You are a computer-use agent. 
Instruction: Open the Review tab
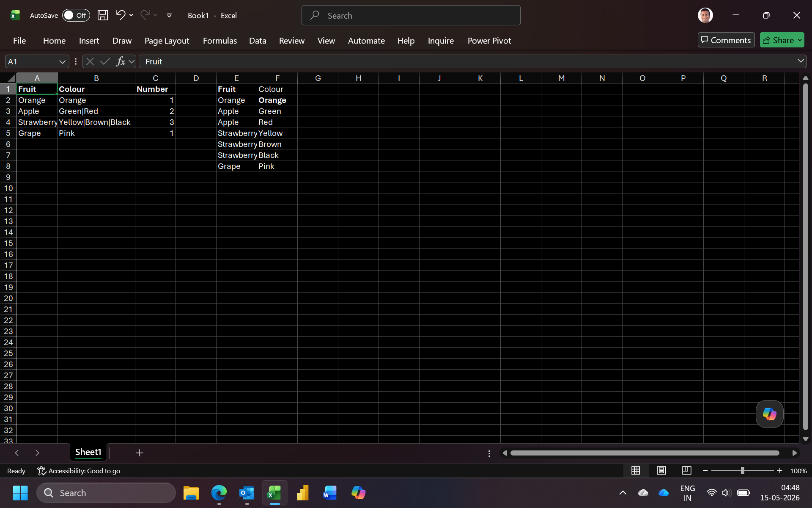tap(291, 41)
